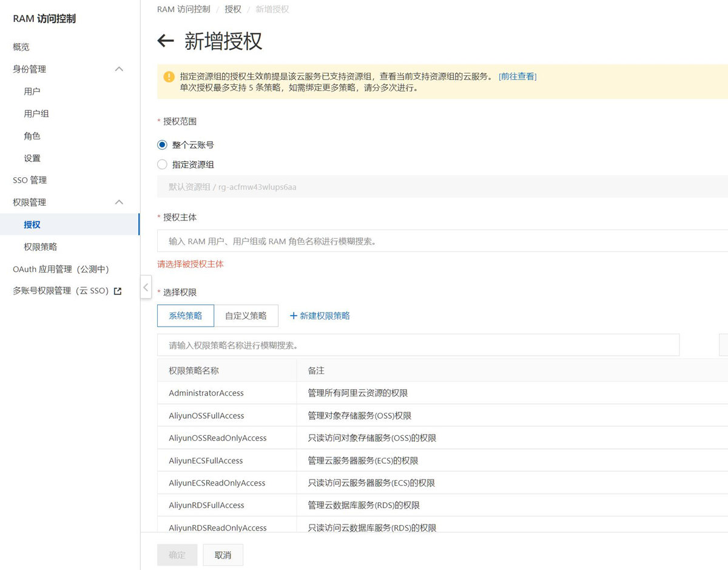The width and height of the screenshot is (728, 570).
Task: Click the external link icon next to 多账号权限管理
Action: click(118, 291)
